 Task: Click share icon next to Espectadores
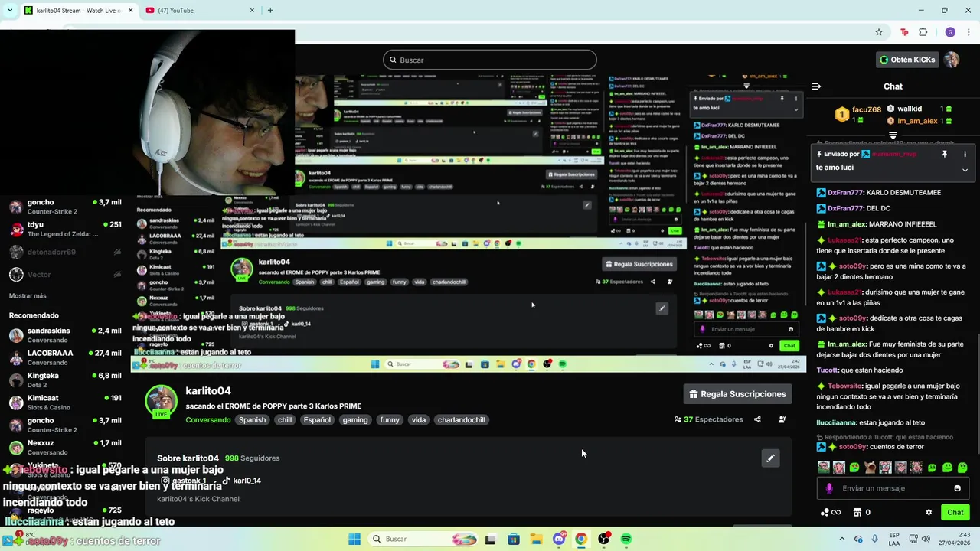coord(757,419)
